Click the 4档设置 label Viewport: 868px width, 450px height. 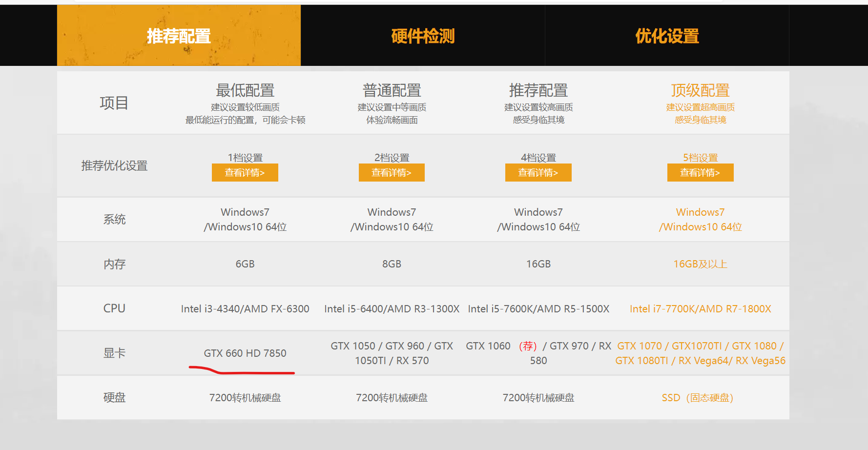538,158
